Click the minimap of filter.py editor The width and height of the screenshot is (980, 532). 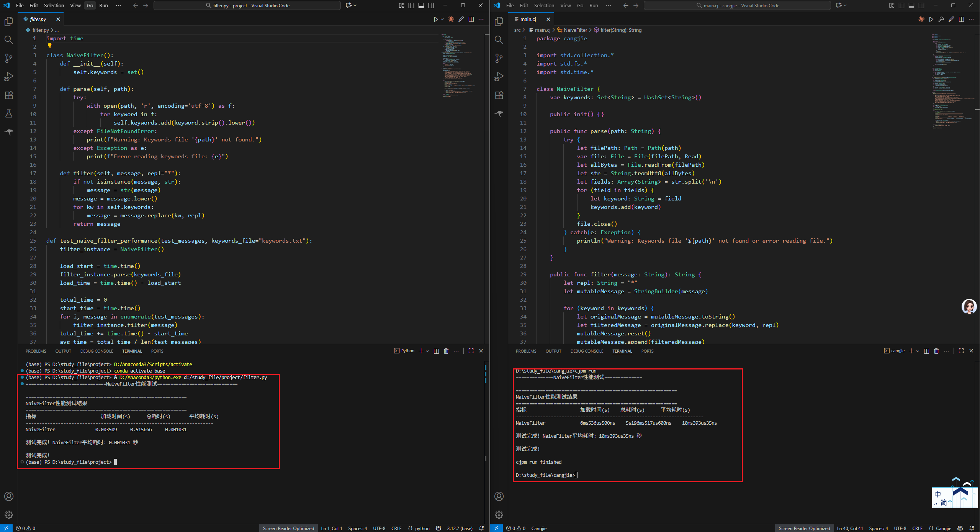click(458, 65)
